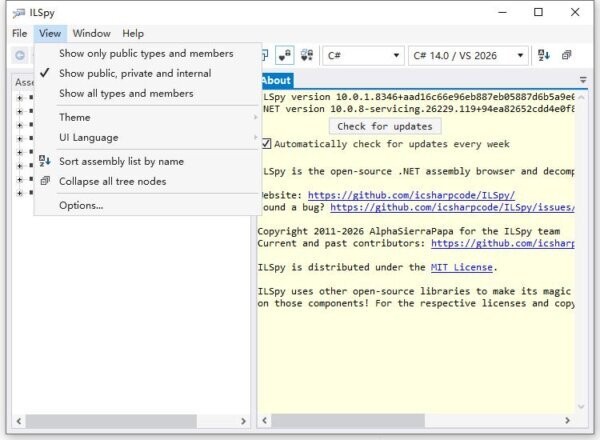Toggle the show private and internal types toolbar button
The width and height of the screenshot is (600, 440).
(x=284, y=55)
